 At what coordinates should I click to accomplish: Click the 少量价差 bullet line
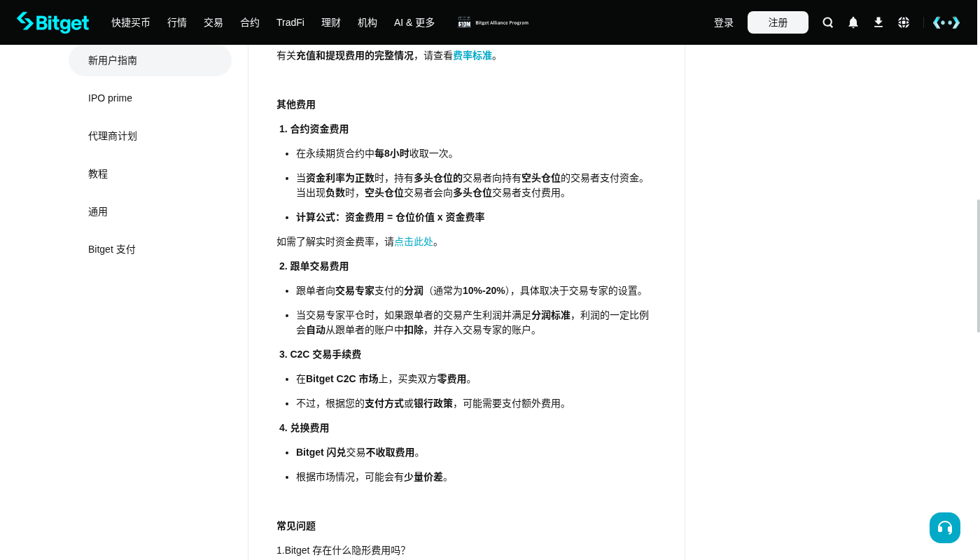pos(374,477)
